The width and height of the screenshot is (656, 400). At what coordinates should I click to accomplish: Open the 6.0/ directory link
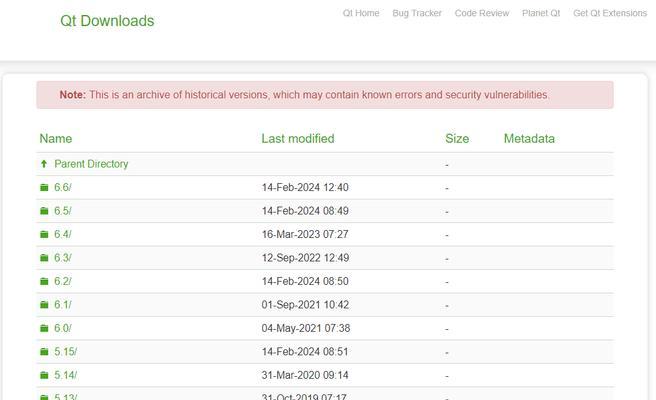point(63,328)
